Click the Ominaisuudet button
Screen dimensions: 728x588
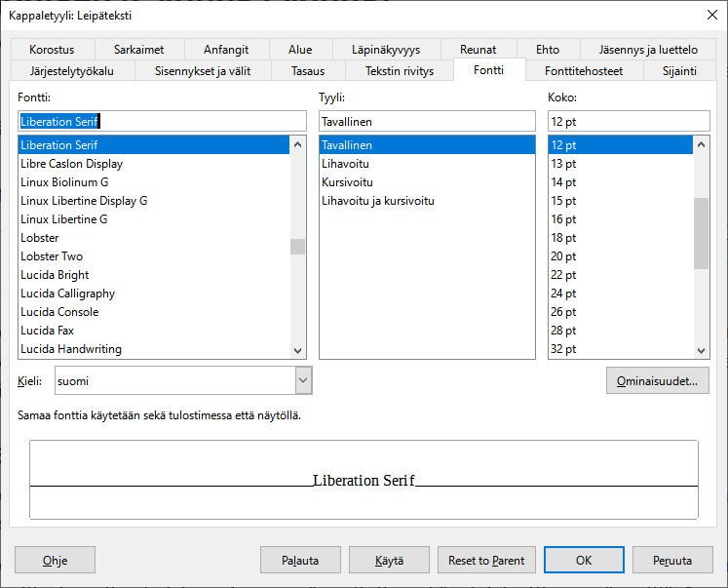(658, 381)
